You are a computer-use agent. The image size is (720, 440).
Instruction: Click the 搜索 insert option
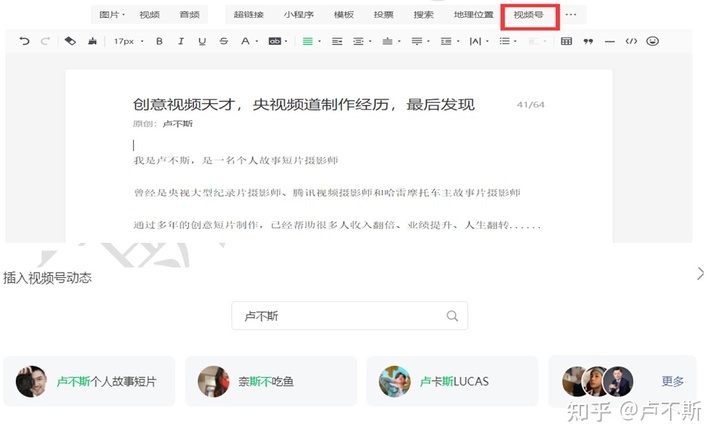[x=423, y=15]
